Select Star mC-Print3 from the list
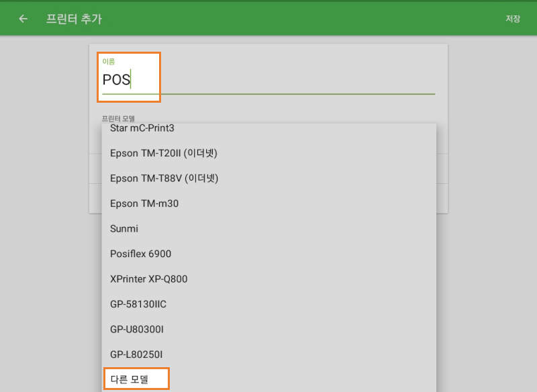Image resolution: width=537 pixels, height=392 pixels. pyautogui.click(x=269, y=128)
